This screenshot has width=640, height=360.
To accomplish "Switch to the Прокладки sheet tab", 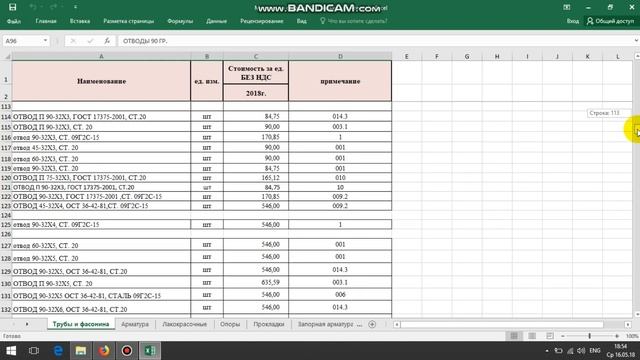I will pyautogui.click(x=269, y=324).
